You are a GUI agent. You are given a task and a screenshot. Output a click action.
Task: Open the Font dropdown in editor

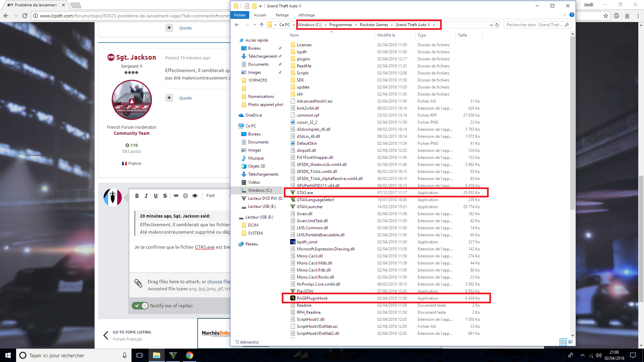coord(211,196)
